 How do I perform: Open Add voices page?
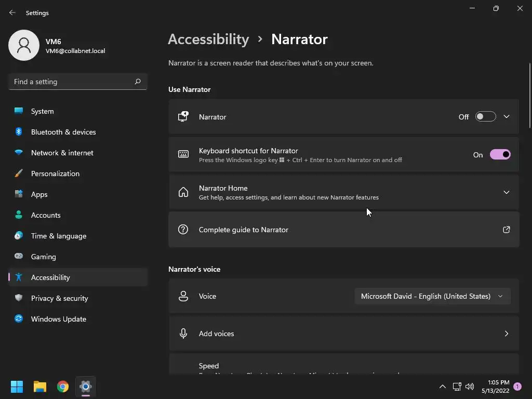[343, 334]
